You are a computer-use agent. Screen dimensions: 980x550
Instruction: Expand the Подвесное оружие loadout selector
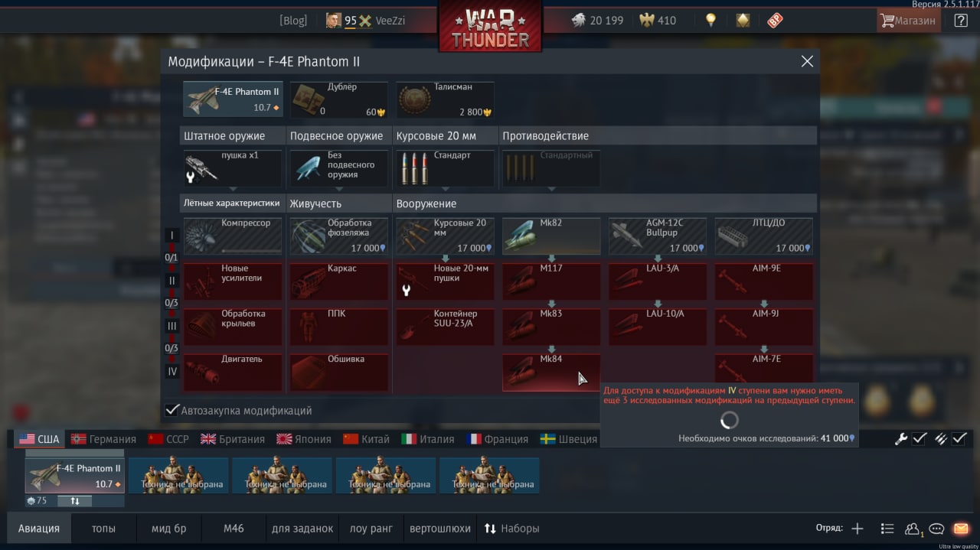tap(338, 168)
